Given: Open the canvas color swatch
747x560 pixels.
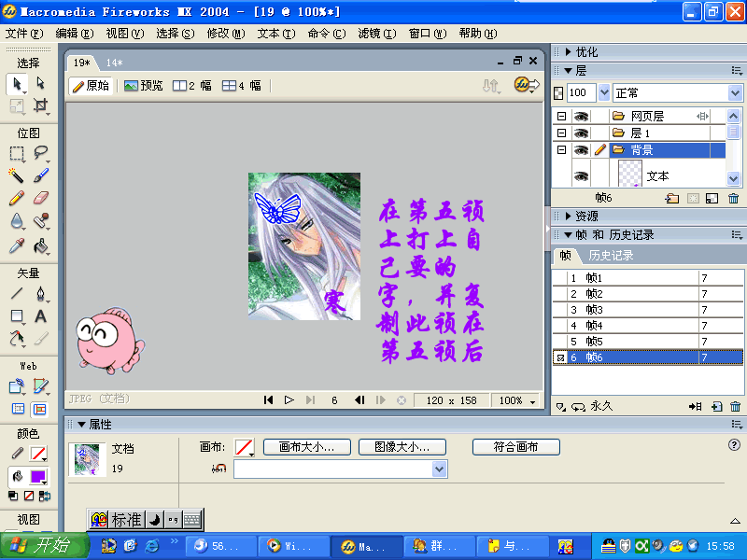Looking at the screenshot, I should coord(245,448).
